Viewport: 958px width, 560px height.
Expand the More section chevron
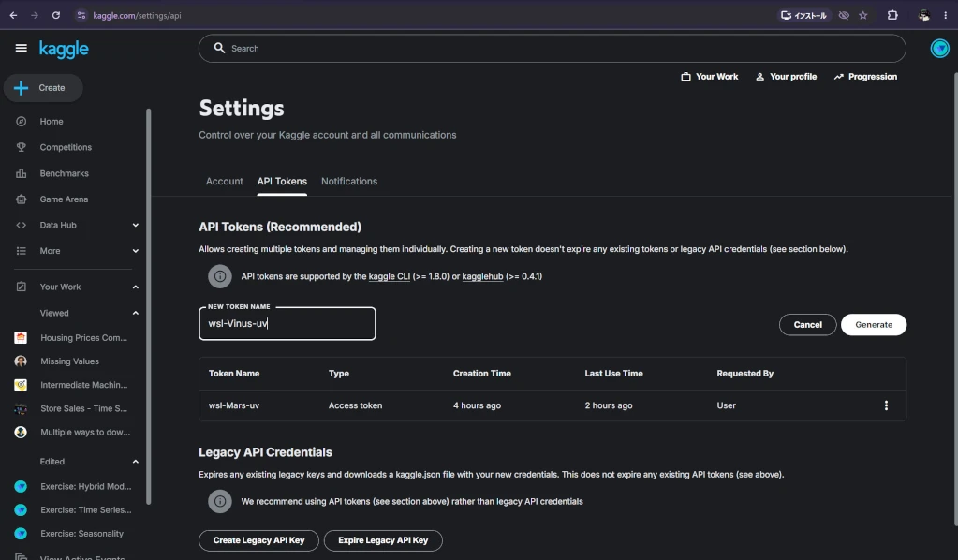[136, 251]
